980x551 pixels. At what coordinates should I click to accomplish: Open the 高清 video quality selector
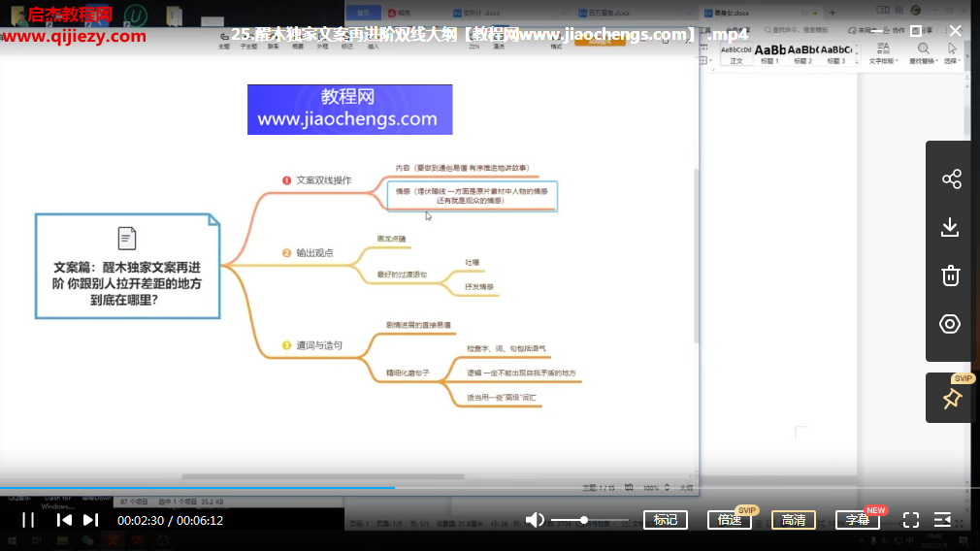pos(794,520)
